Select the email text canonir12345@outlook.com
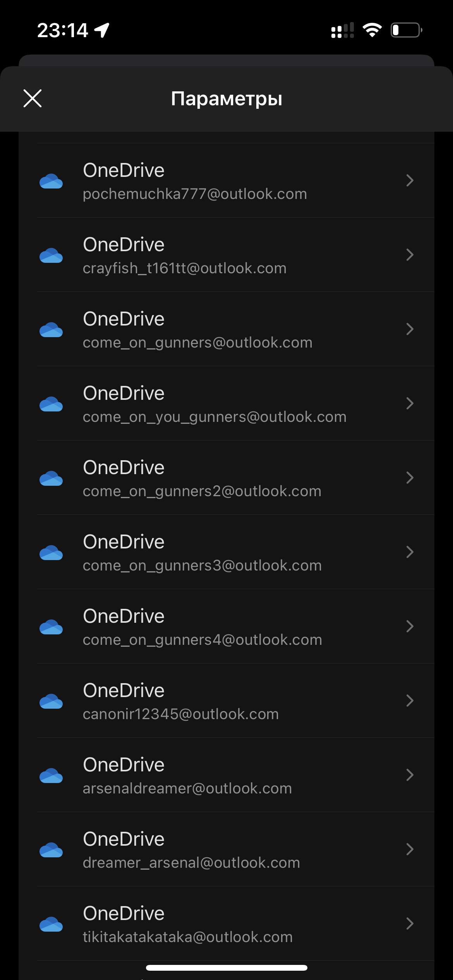 pyautogui.click(x=181, y=714)
